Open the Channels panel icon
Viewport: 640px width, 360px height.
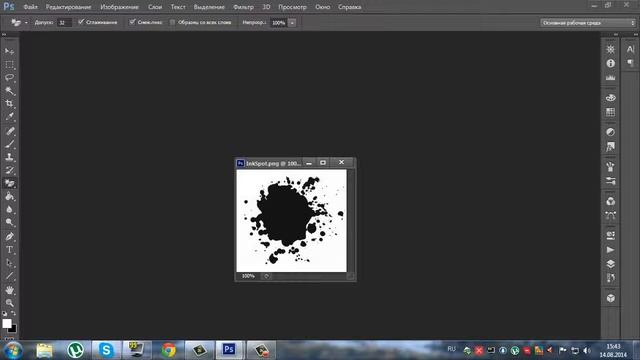click(611, 201)
